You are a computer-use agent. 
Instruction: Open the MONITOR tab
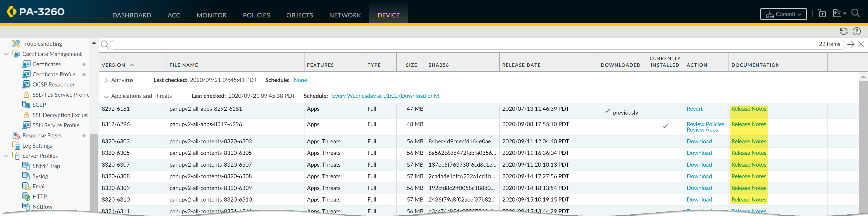pyautogui.click(x=211, y=15)
